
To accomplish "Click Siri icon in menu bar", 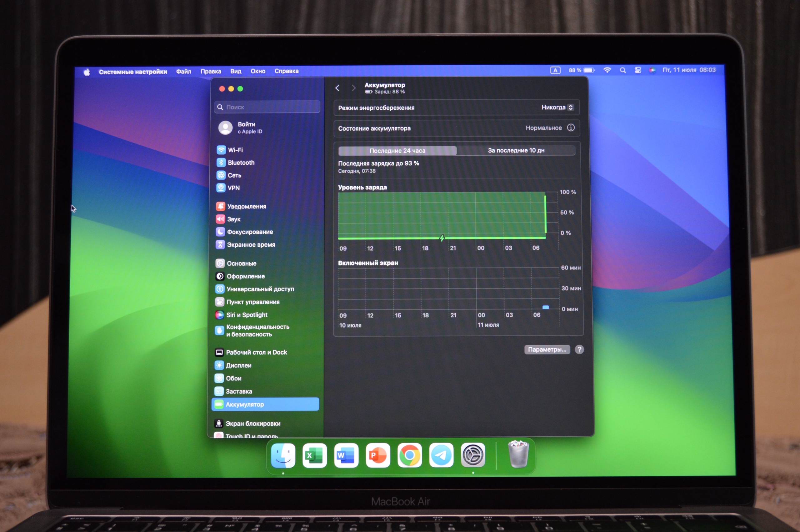I will (652, 70).
